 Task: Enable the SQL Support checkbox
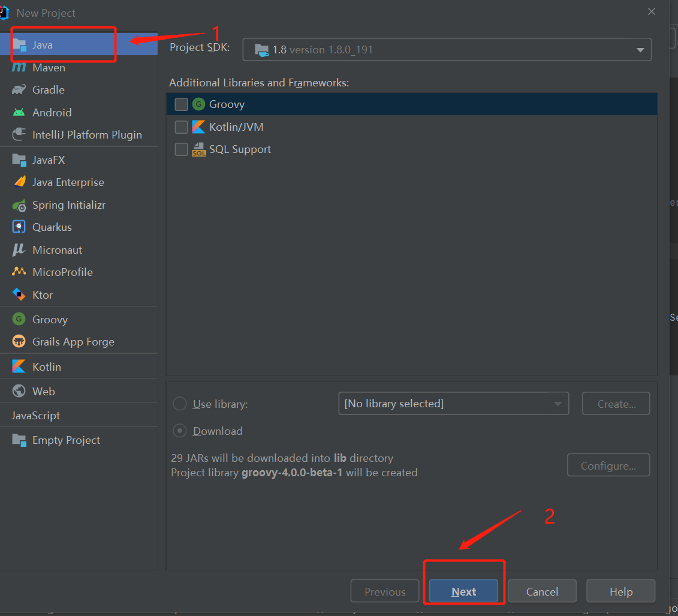(181, 149)
